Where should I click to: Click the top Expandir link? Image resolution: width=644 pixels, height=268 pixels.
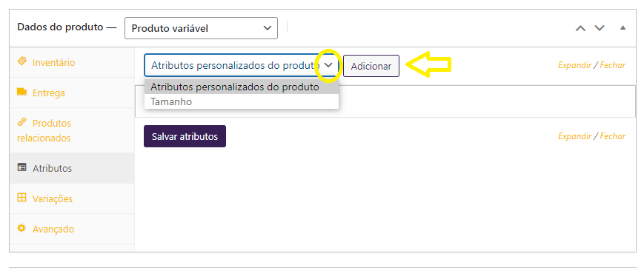pyautogui.click(x=574, y=65)
